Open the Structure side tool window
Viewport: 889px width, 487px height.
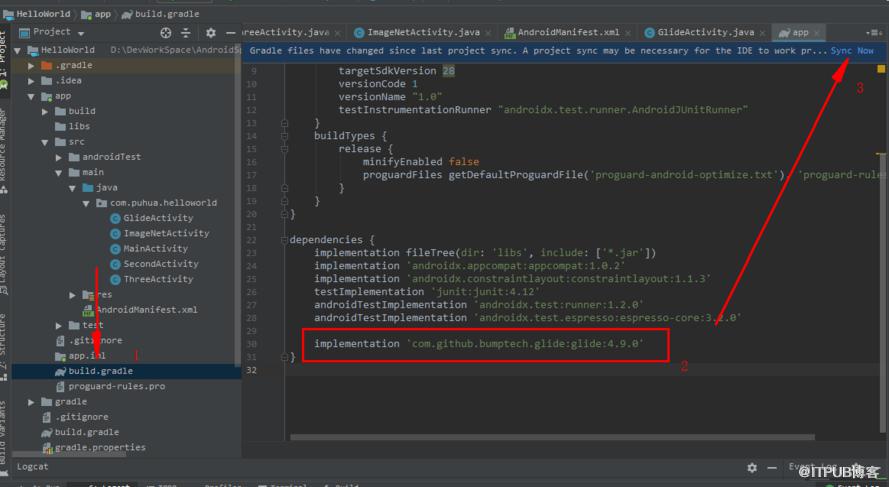[x=5, y=346]
